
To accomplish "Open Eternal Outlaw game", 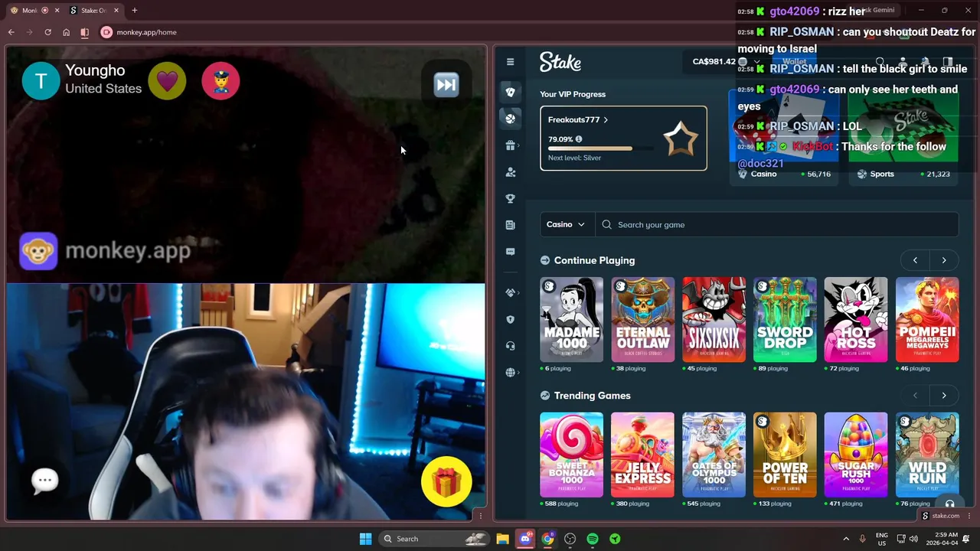I will coord(642,320).
